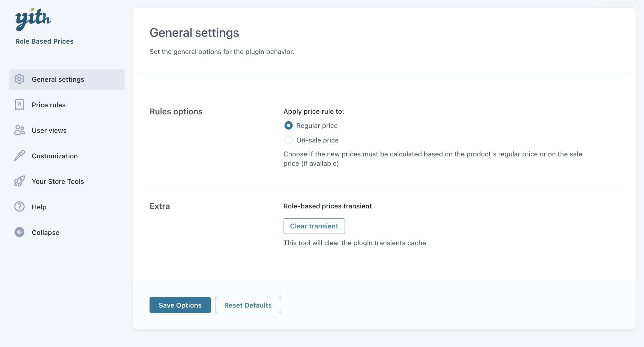Click the Price rules percent tag icon
This screenshot has width=644, height=347.
tap(19, 105)
